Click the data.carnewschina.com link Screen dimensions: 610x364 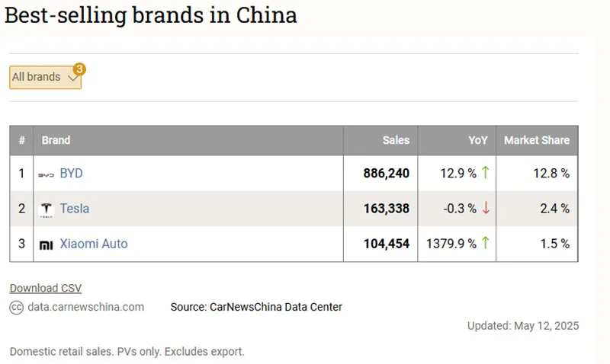(85, 308)
